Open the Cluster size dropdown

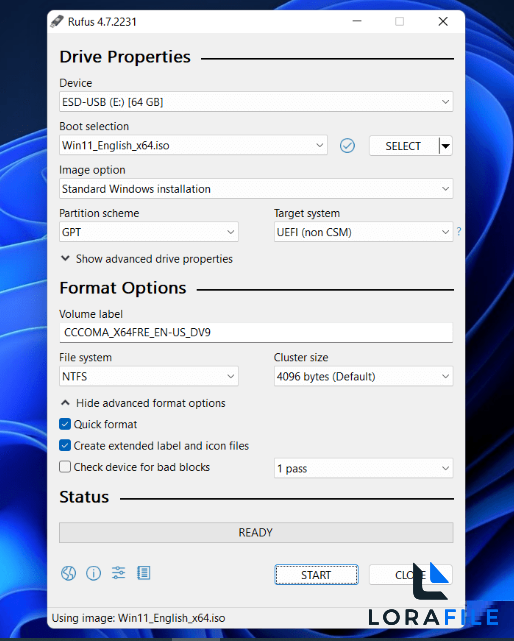pos(363,376)
